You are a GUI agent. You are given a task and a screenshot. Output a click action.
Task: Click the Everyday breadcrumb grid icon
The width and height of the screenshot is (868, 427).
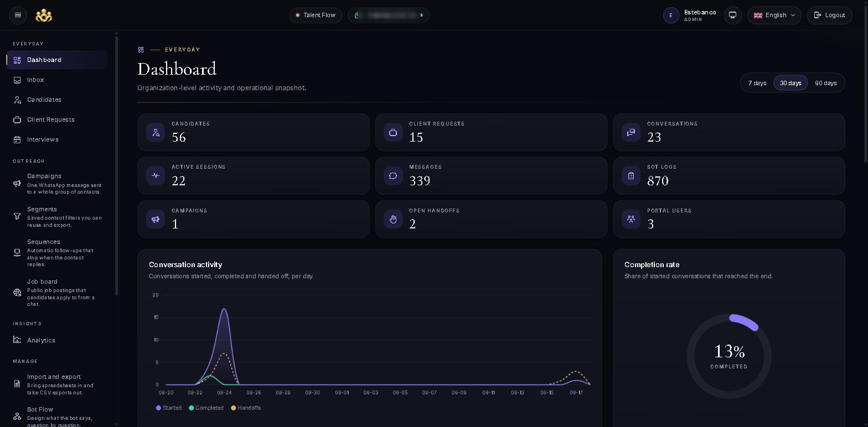141,50
